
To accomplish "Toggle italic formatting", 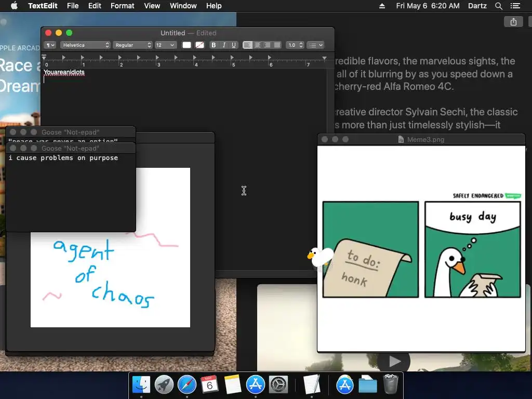I will coord(223,45).
